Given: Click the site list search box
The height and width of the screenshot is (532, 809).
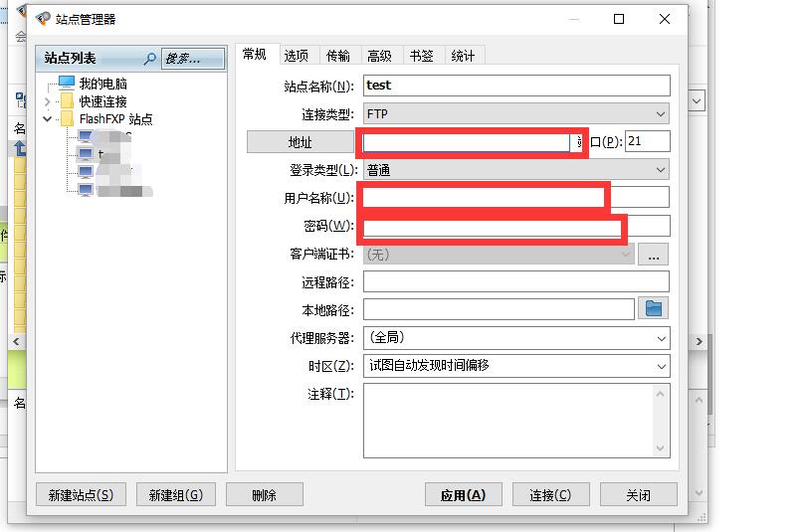Looking at the screenshot, I should point(193,59).
